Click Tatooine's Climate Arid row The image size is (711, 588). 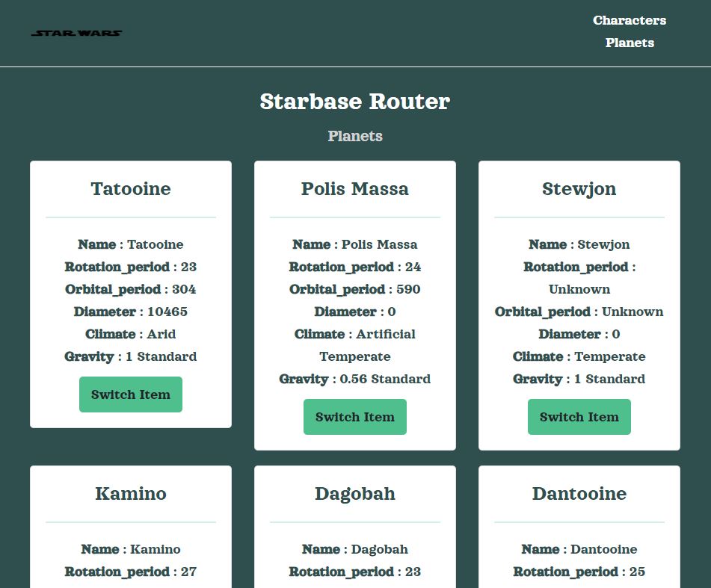tap(131, 334)
